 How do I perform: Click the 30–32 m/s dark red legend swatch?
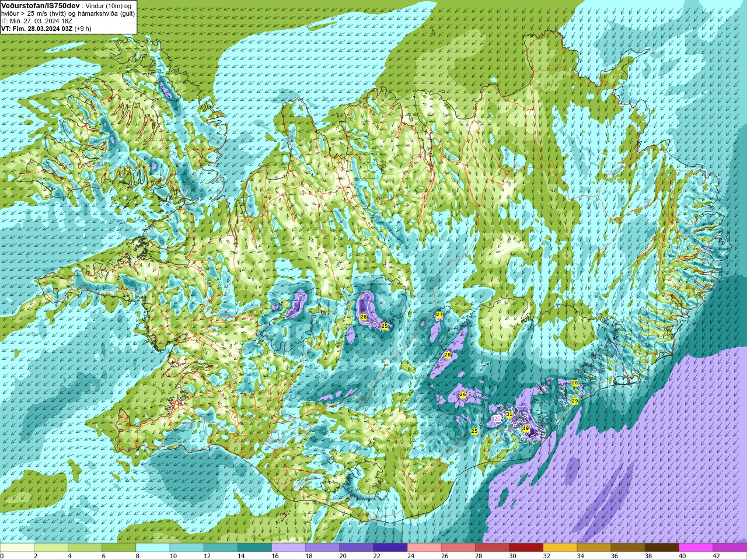click(x=526, y=548)
